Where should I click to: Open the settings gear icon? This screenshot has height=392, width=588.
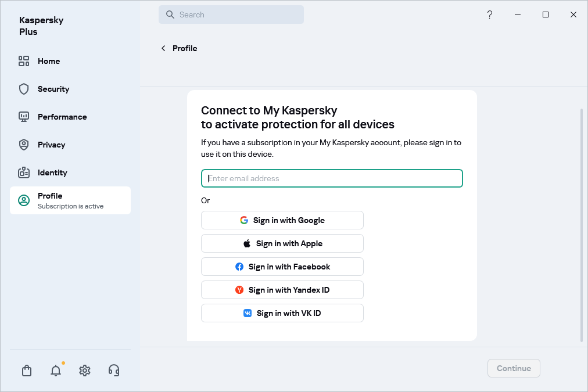coord(85,371)
